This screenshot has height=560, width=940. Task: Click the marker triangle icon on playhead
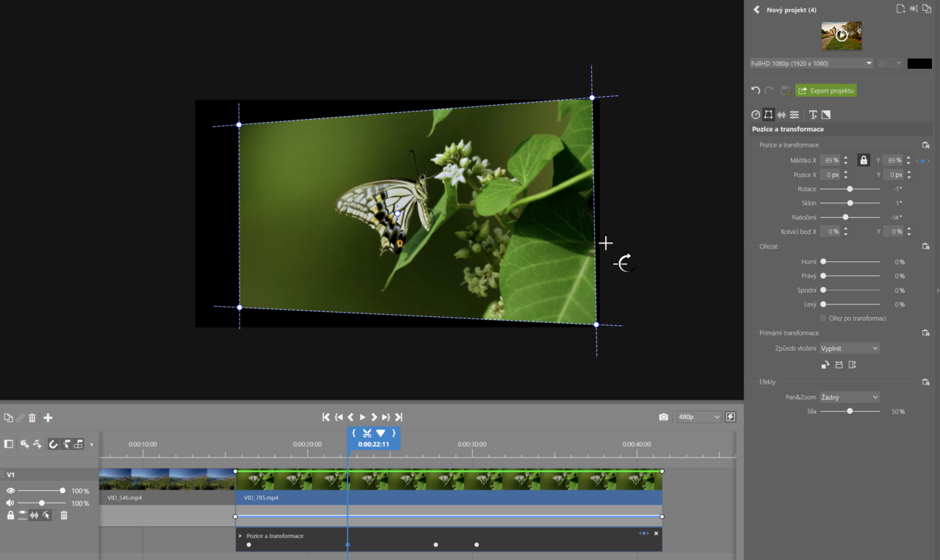click(x=380, y=433)
